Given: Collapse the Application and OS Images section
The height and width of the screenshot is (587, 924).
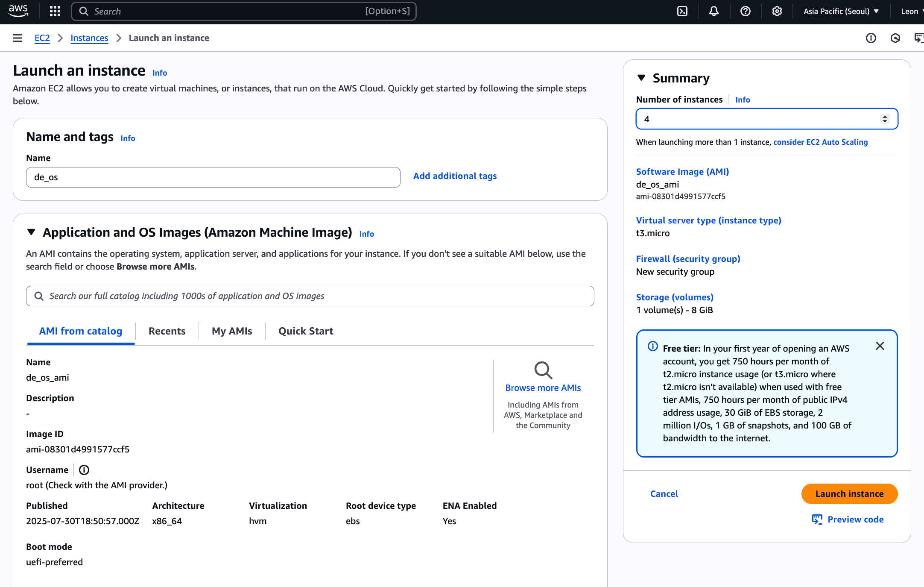Looking at the screenshot, I should pyautogui.click(x=31, y=232).
